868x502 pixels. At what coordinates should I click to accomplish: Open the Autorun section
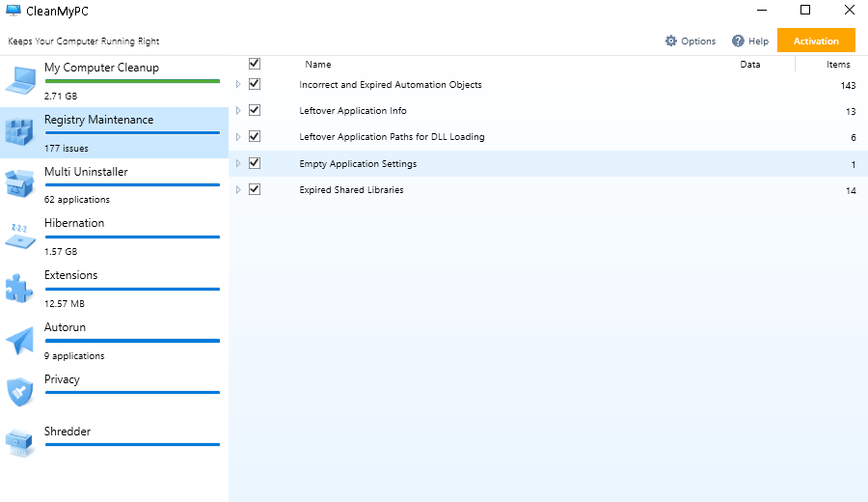[114, 341]
